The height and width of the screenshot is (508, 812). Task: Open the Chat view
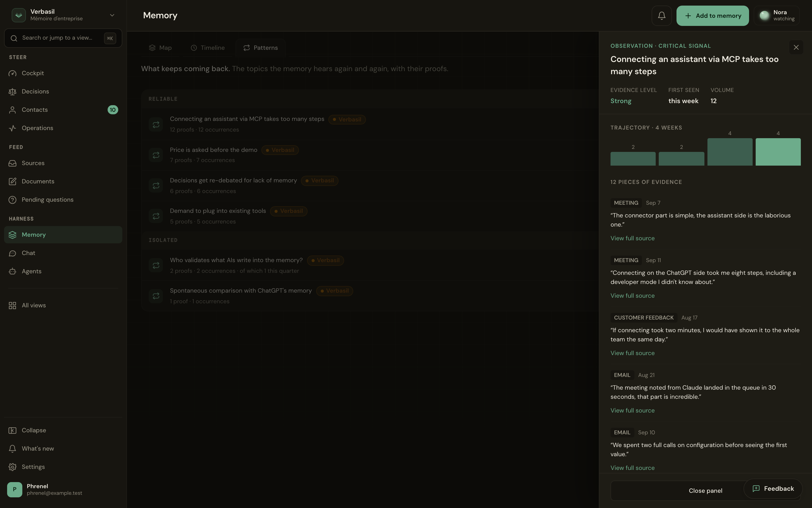click(x=63, y=253)
